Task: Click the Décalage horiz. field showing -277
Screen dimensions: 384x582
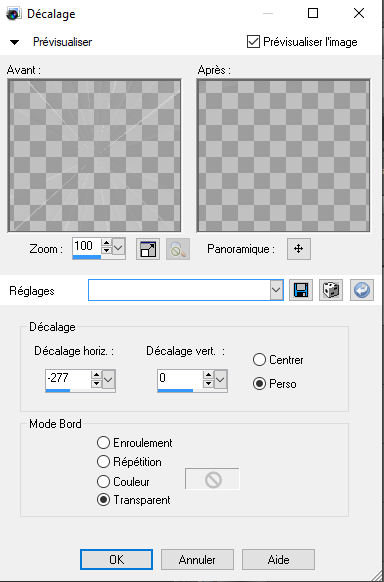Action: (68, 379)
